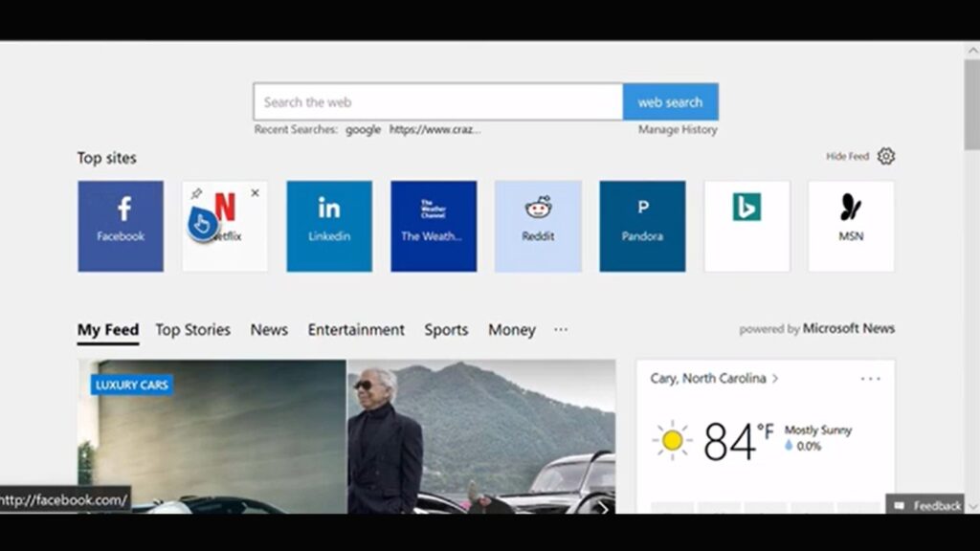Hide the news feed

point(847,157)
